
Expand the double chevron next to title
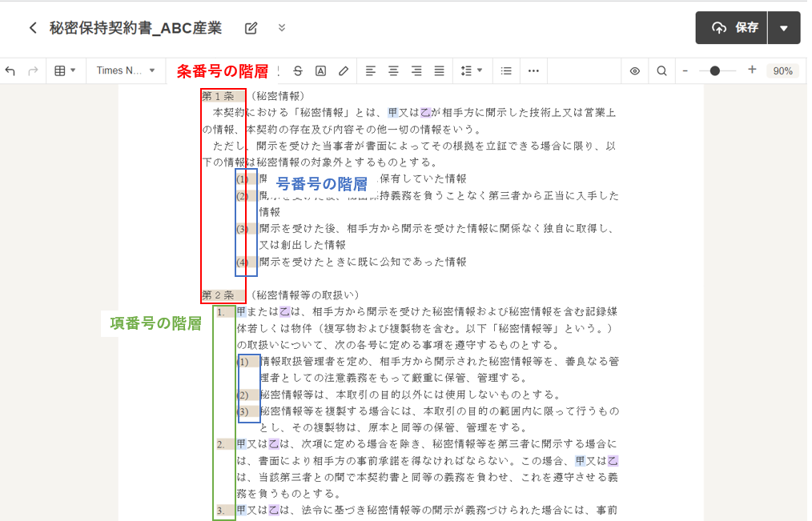(282, 28)
